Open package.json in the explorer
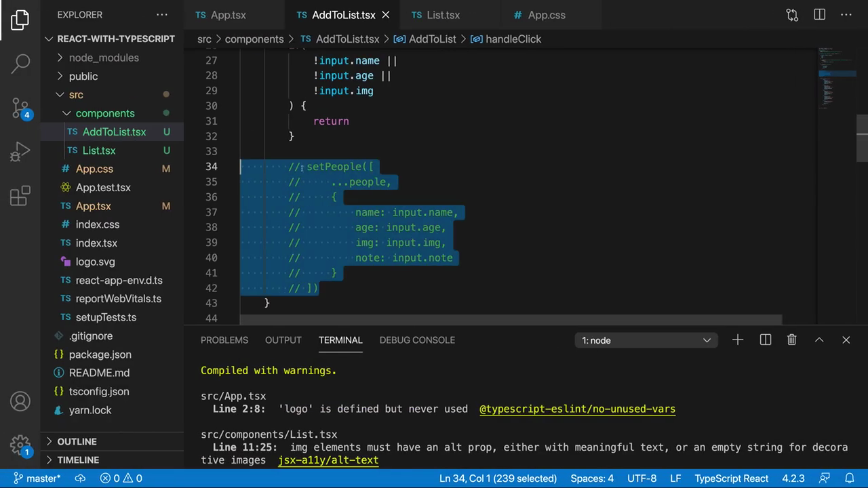 112,354
